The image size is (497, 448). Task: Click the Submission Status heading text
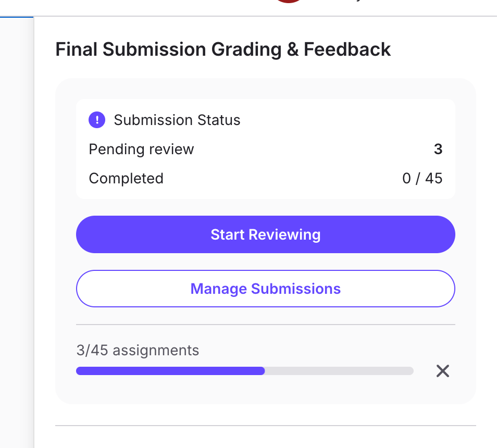(177, 120)
